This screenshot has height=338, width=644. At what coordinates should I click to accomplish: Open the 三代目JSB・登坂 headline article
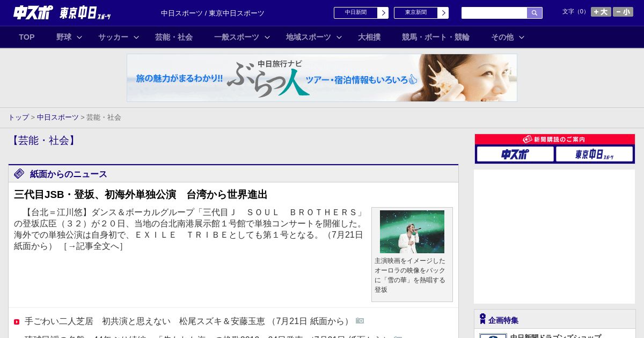pos(141,194)
